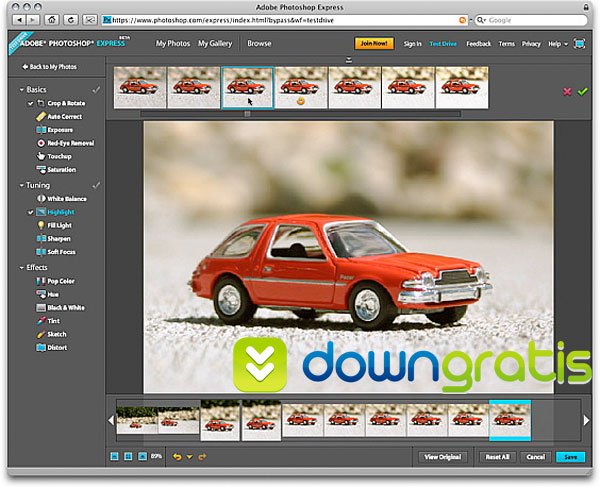This screenshot has height=488, width=600.
Task: Collapse the Basics section
Action: 22,90
